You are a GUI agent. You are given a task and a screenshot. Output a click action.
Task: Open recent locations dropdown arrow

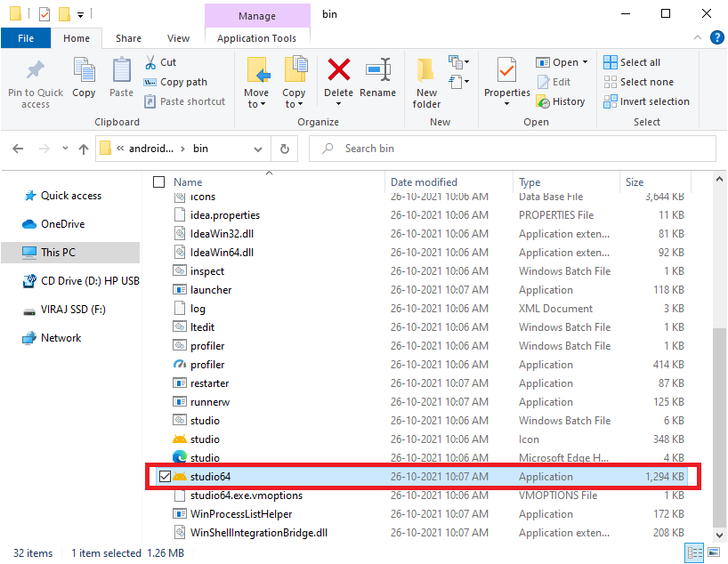point(66,148)
